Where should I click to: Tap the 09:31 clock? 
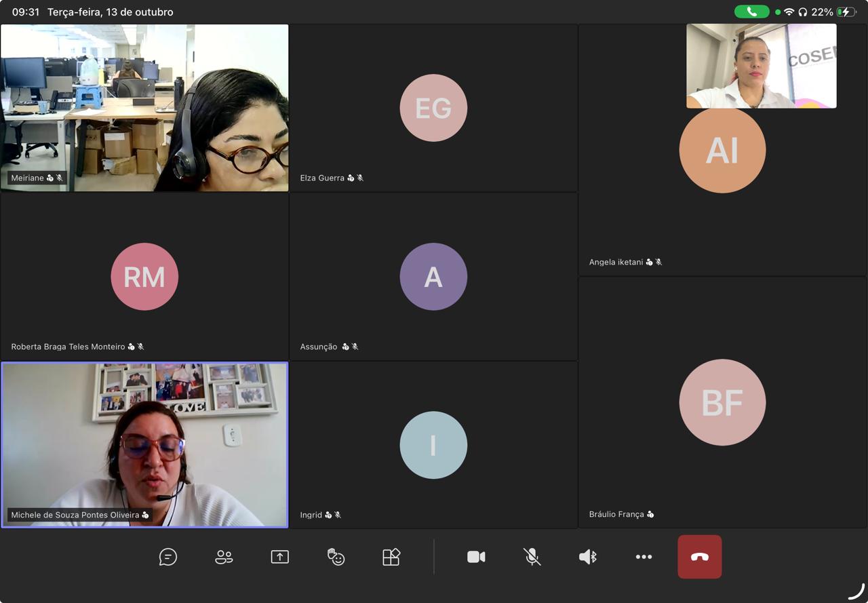point(26,12)
